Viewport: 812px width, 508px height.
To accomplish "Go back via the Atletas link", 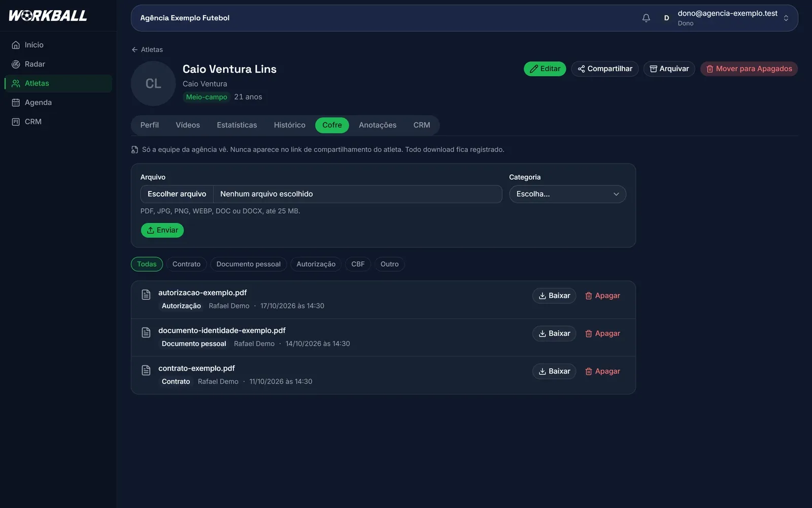I will pyautogui.click(x=147, y=49).
